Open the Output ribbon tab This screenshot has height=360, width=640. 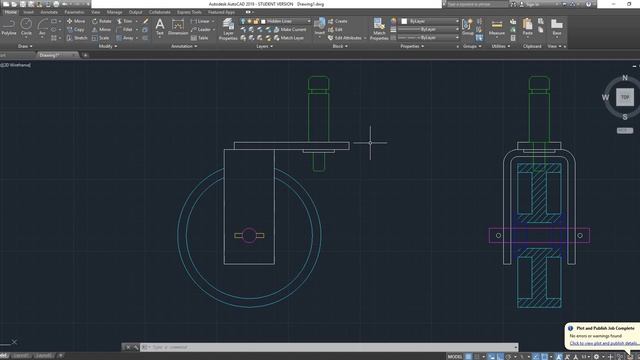pyautogui.click(x=136, y=12)
